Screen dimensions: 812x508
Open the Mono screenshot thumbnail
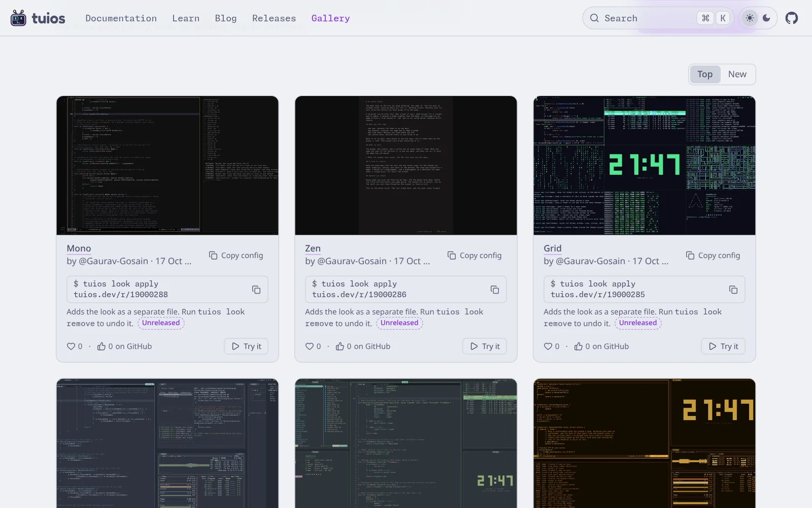[167, 166]
